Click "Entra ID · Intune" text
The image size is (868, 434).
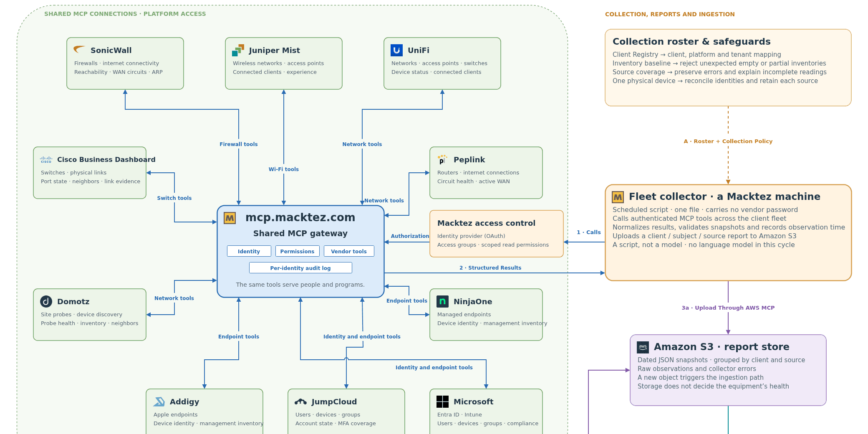pyautogui.click(x=459, y=415)
